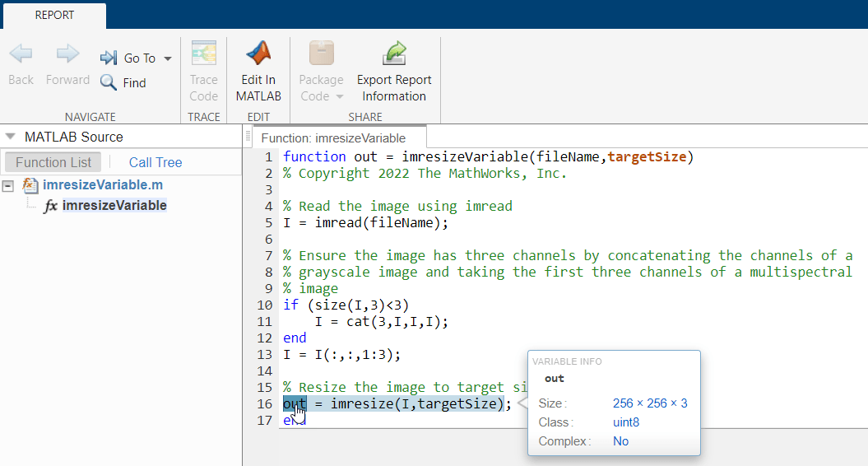Click the Back navigation arrow icon
Viewport: 868px width, 466px height.
point(21,55)
